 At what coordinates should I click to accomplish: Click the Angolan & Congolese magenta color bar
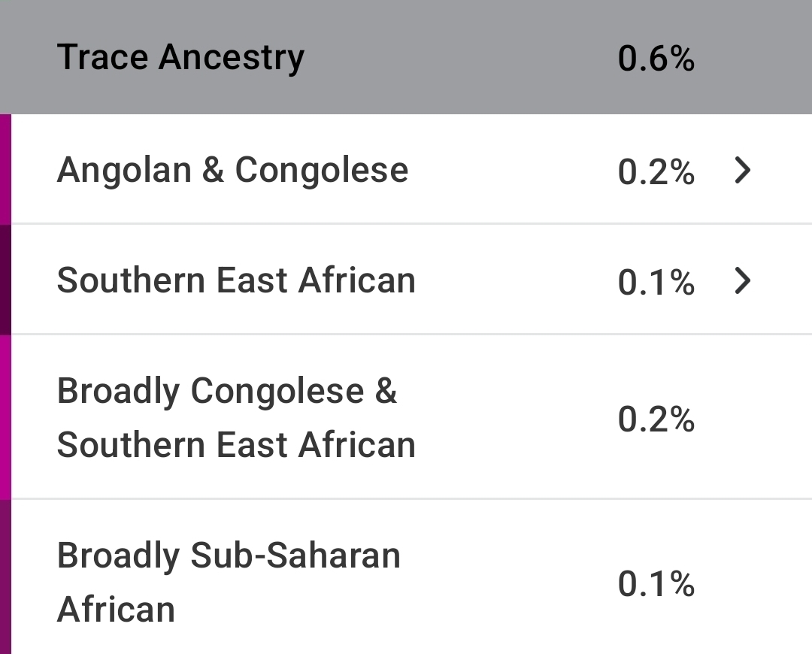[x=5, y=169]
